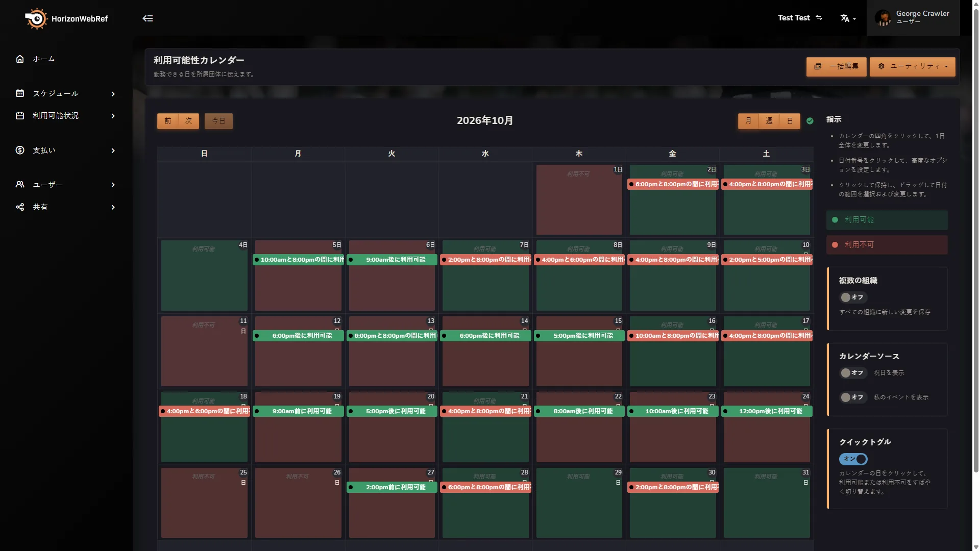The height and width of the screenshot is (551, 980).
Task: Expand the 共有 submenu chevron
Action: coord(113,208)
